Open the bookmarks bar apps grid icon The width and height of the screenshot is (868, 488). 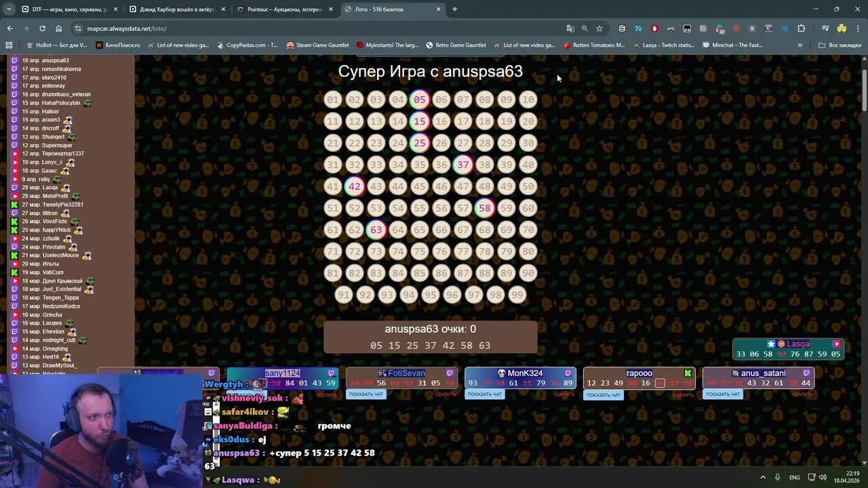[x=9, y=45]
